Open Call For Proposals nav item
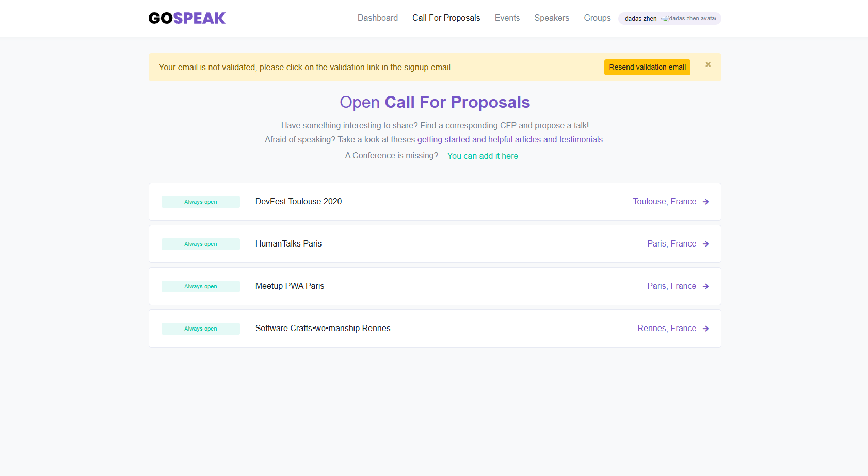 [x=446, y=18]
